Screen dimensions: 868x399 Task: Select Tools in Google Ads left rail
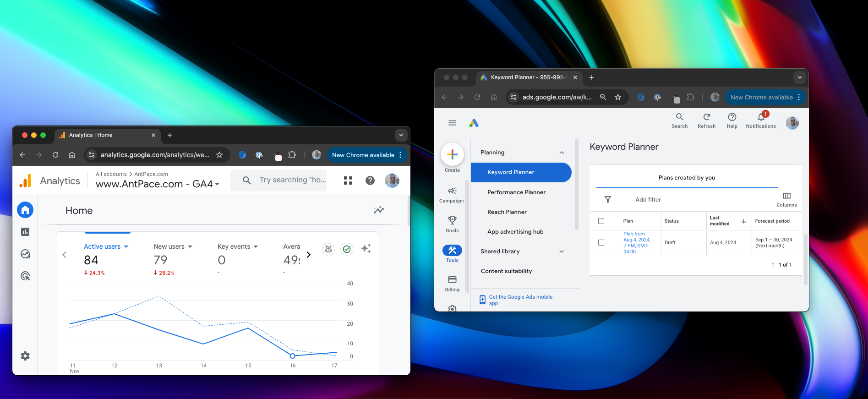[452, 254]
